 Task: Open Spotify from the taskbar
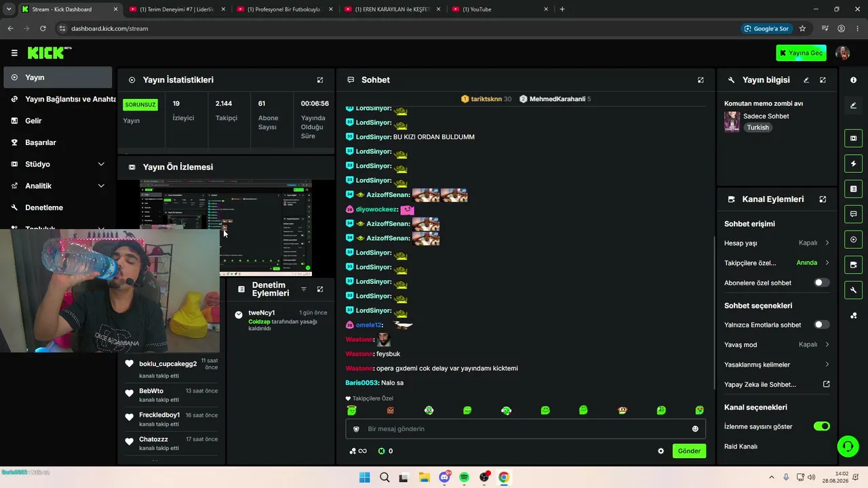click(x=464, y=477)
